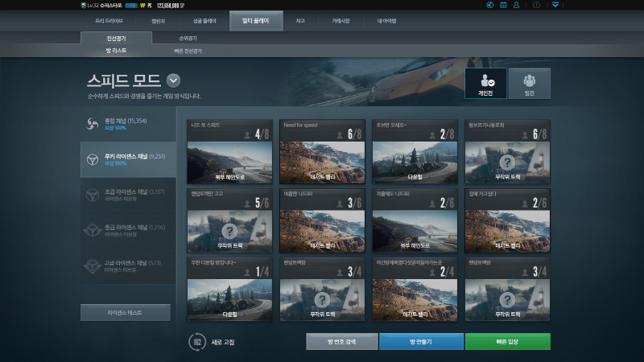Click the circular refresh icon labeled 162
Viewport: 644px width, 362px height.
[197, 342]
